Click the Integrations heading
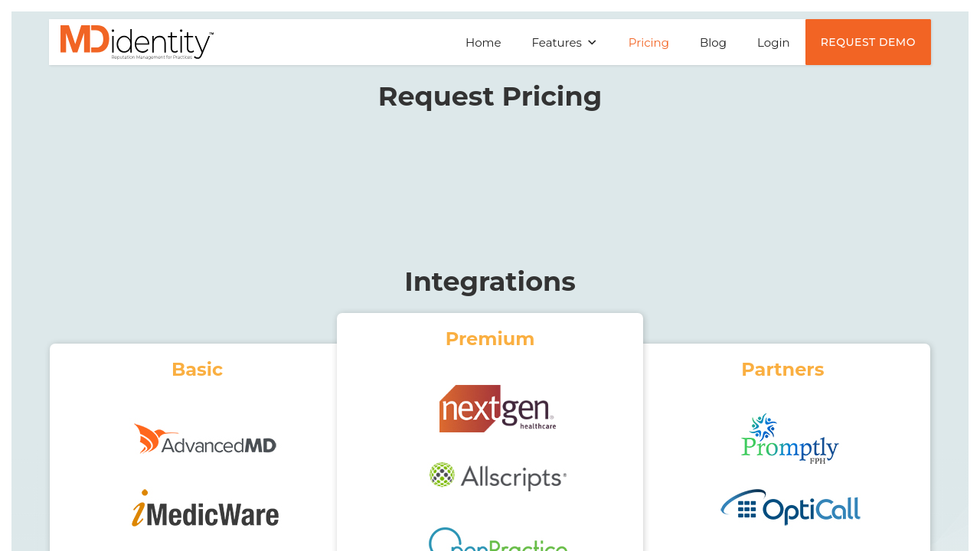This screenshot has height=551, width=980. (x=490, y=282)
